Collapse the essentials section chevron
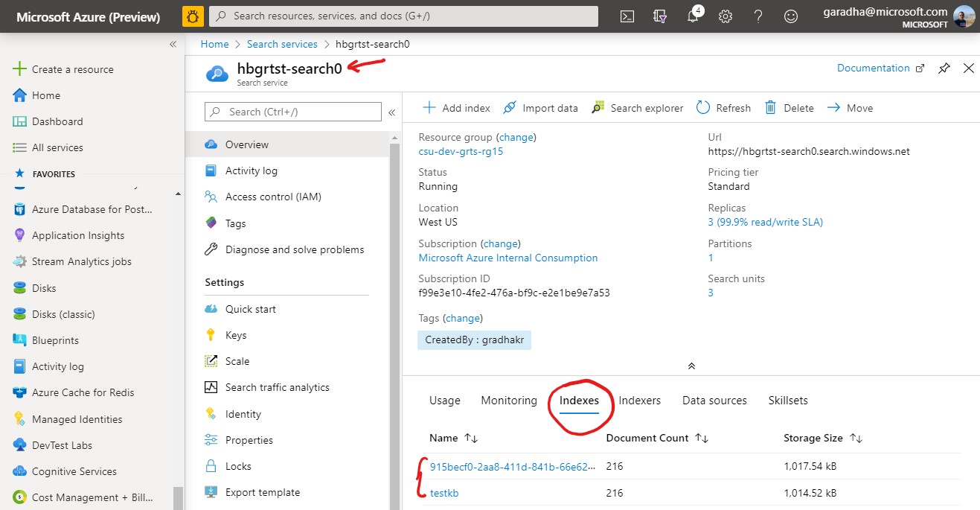The height and width of the screenshot is (510, 980). pos(691,366)
